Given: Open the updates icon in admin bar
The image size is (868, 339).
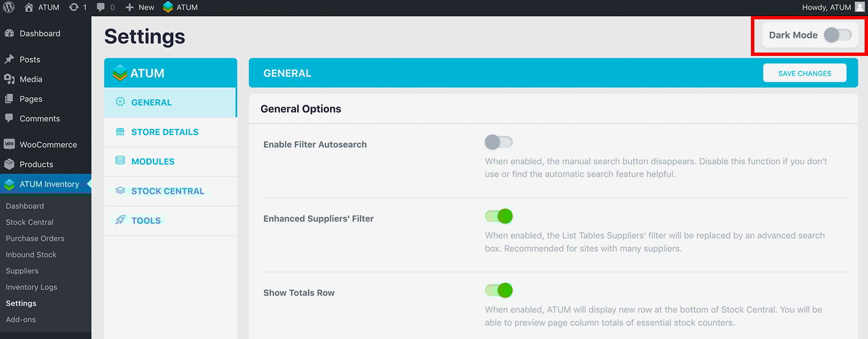Looking at the screenshot, I should 74,7.
